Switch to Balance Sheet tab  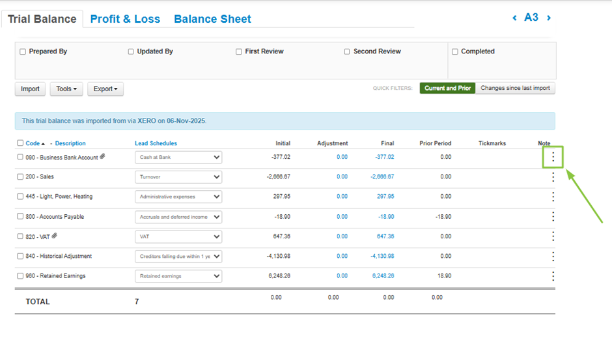point(212,19)
